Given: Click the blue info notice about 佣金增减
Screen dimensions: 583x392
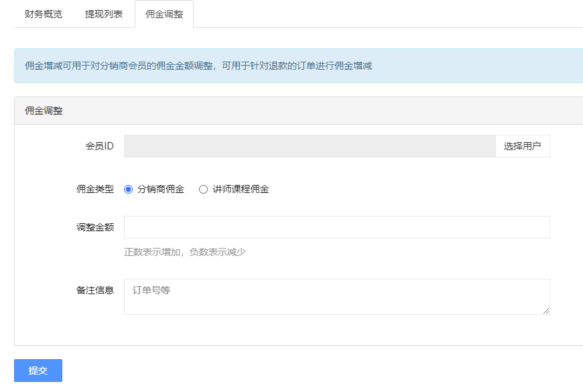Looking at the screenshot, I should [x=299, y=66].
